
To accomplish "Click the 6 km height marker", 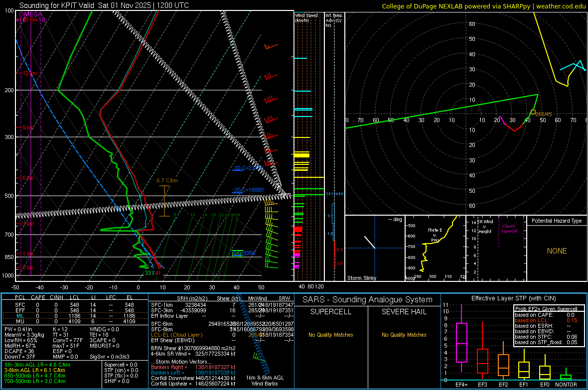I will point(28,178).
